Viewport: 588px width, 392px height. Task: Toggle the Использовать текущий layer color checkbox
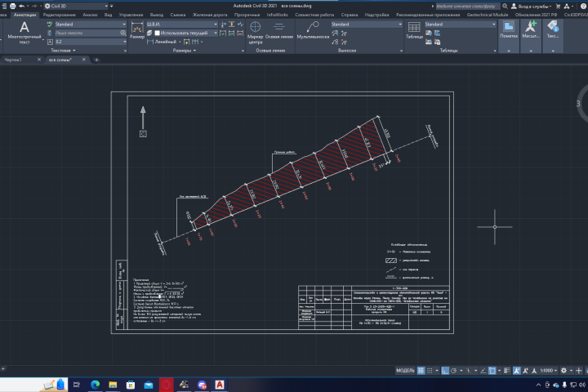pos(157,33)
